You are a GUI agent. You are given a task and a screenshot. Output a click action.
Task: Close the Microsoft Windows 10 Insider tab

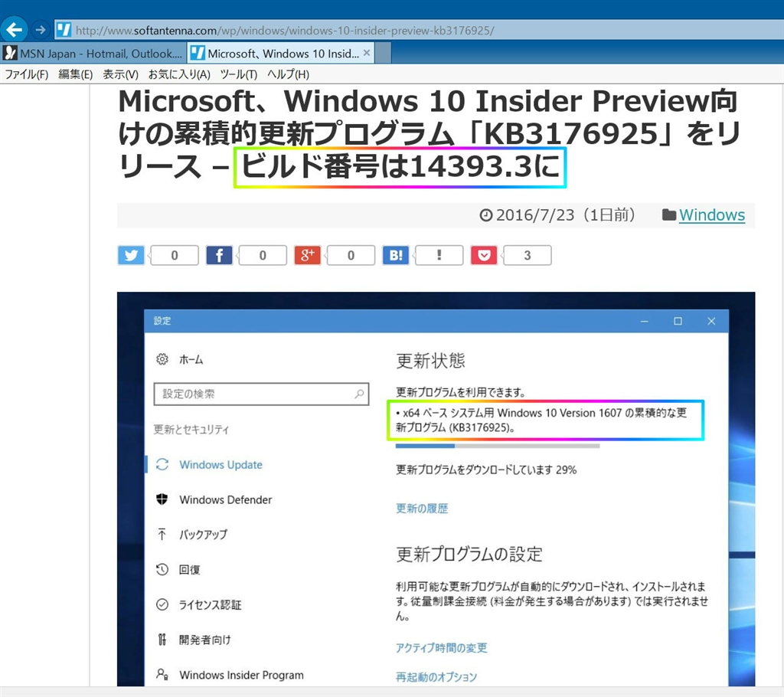[367, 53]
